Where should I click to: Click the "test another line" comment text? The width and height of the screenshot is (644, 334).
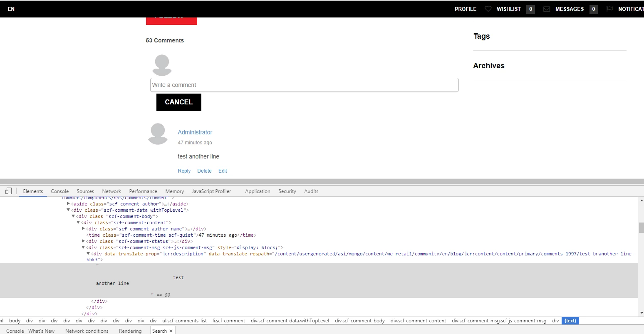[198, 156]
